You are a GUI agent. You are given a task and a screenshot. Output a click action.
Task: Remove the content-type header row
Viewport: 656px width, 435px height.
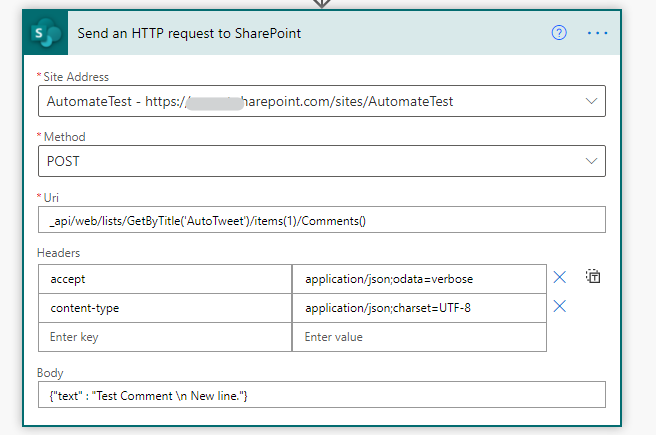559,307
